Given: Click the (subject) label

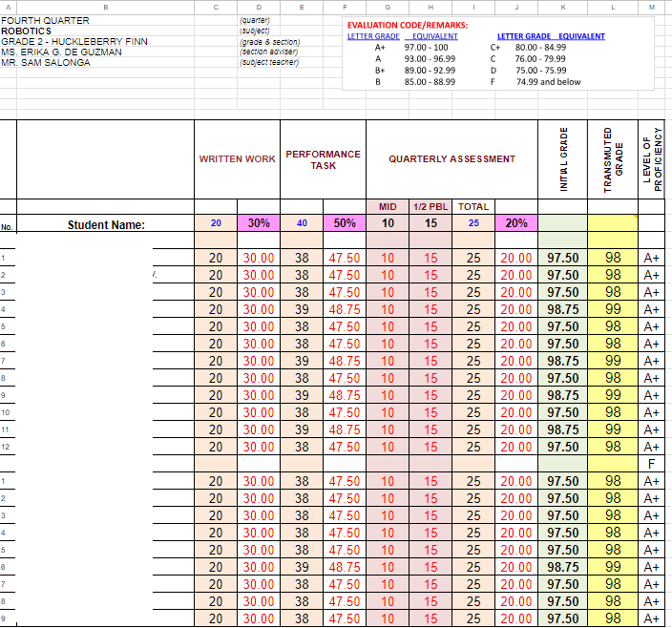Looking at the screenshot, I should click(x=255, y=31).
